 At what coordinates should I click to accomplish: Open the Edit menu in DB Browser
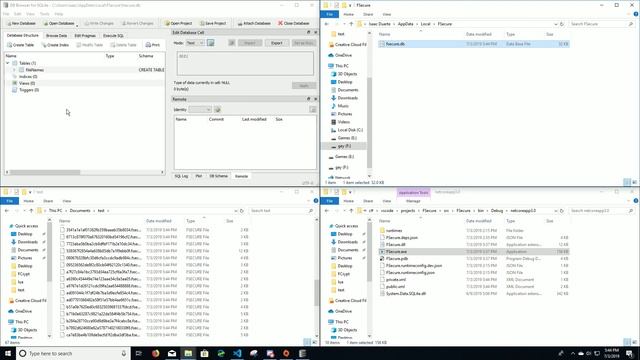pyautogui.click(x=18, y=14)
